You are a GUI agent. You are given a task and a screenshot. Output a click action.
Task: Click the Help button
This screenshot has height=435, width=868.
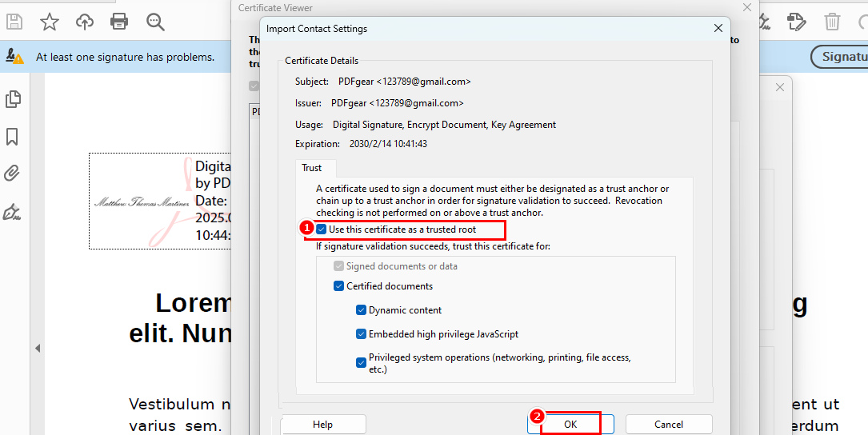322,425
